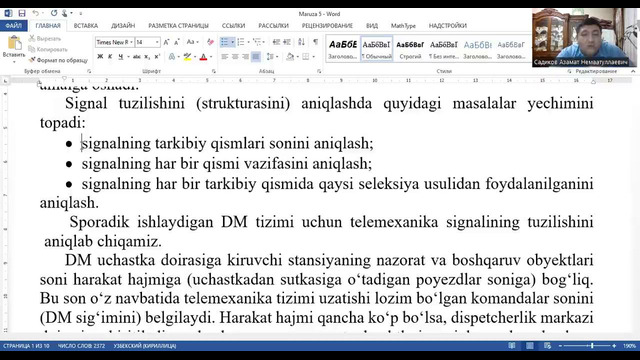Sort the selected text
The height and width of the screenshot is (360, 640).
tap(301, 42)
